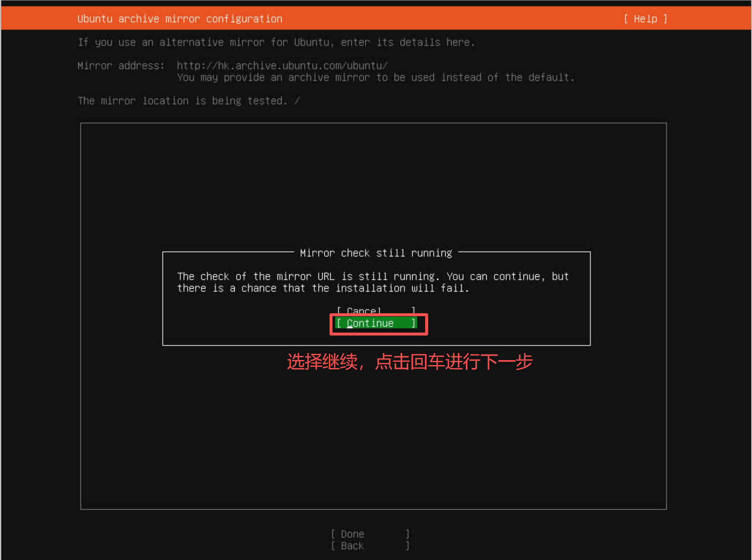Click 'installation will fail' in the dialog warning
The image size is (752, 560).
tap(402, 288)
